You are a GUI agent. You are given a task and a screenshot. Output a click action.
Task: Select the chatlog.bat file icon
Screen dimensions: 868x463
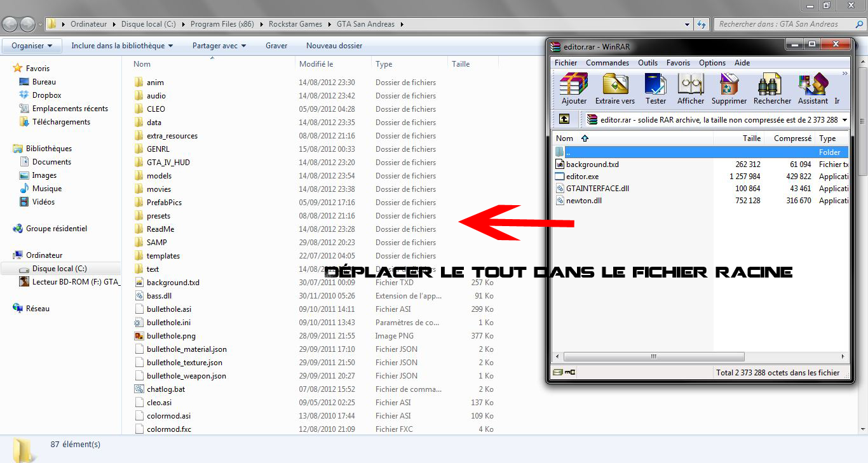140,389
